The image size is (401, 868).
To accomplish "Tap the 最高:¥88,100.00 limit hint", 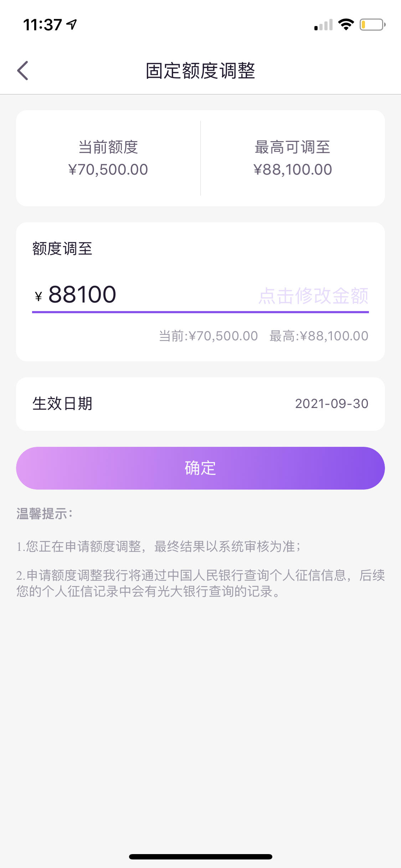I will pos(319,336).
